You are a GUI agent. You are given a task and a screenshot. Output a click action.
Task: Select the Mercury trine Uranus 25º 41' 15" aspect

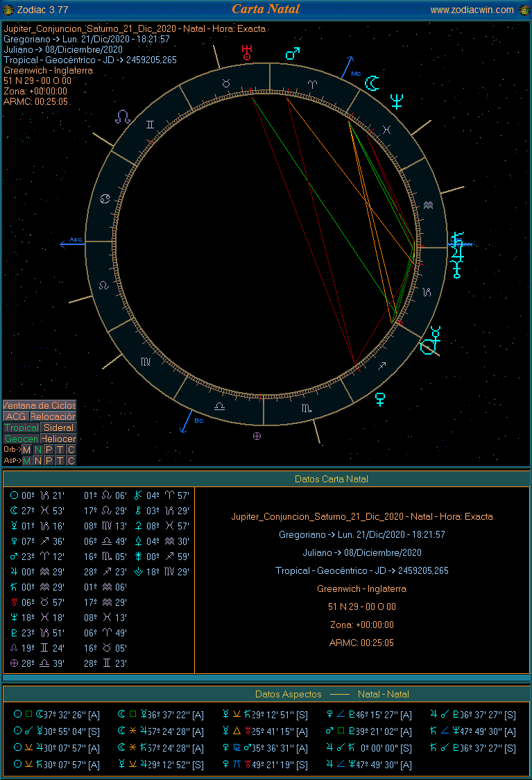(264, 731)
